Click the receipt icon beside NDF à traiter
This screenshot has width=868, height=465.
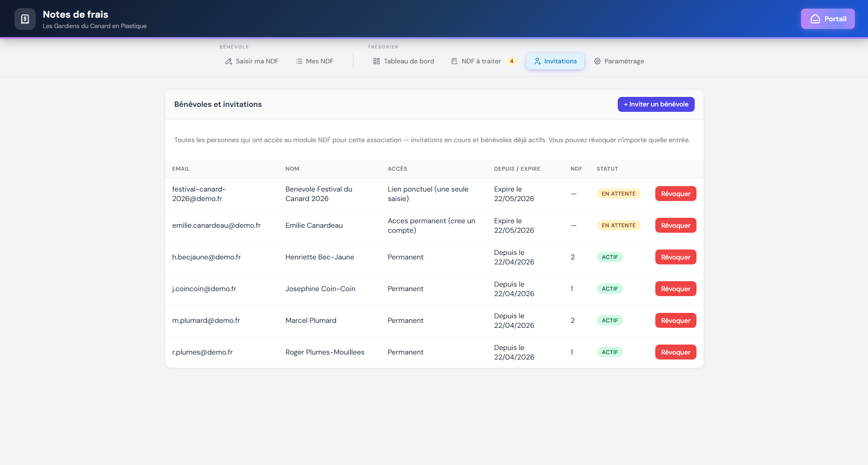coord(454,61)
